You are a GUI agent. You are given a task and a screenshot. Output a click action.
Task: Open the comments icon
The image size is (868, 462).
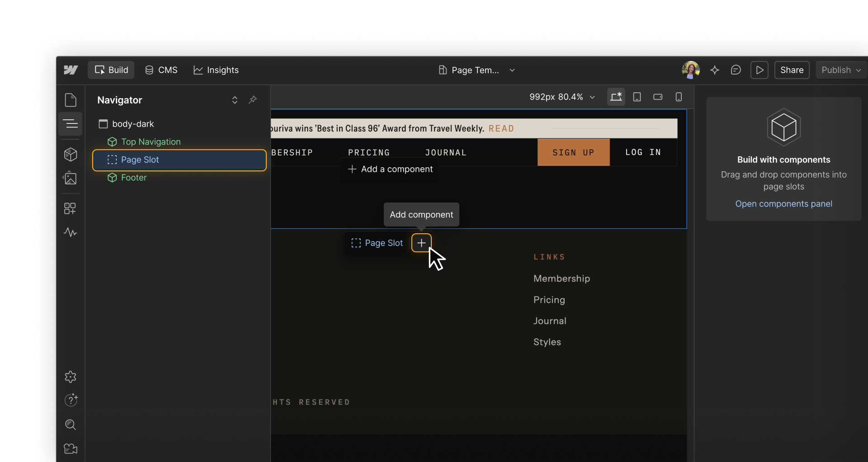(x=736, y=70)
